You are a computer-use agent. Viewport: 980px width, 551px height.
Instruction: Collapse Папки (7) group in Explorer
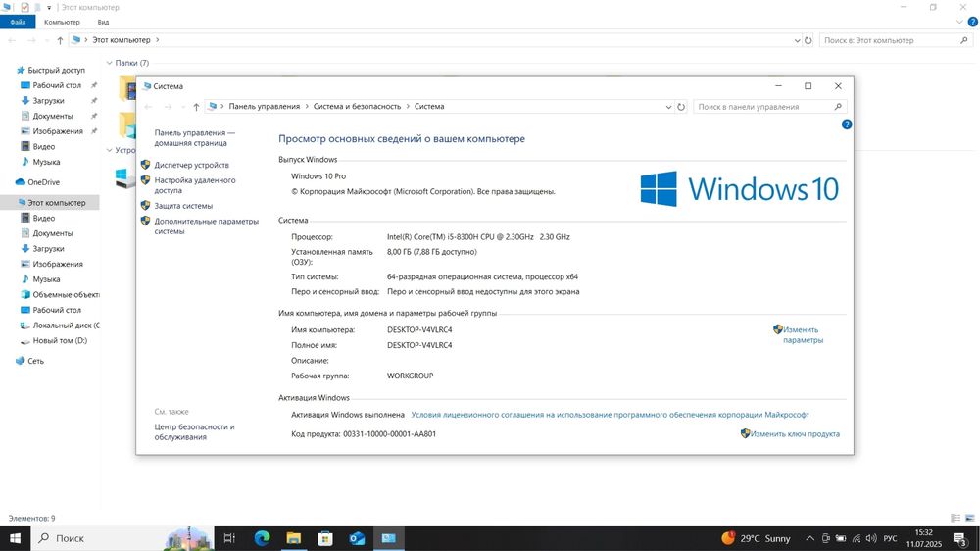click(110, 63)
